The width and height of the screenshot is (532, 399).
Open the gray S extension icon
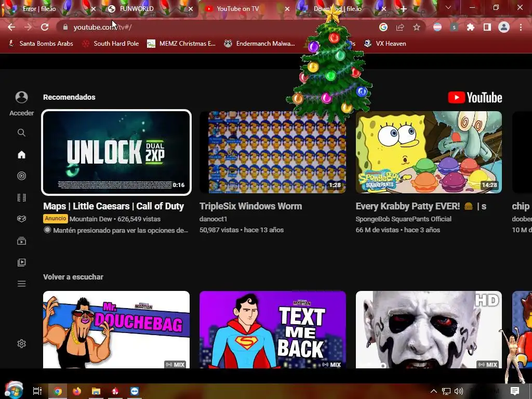click(454, 27)
